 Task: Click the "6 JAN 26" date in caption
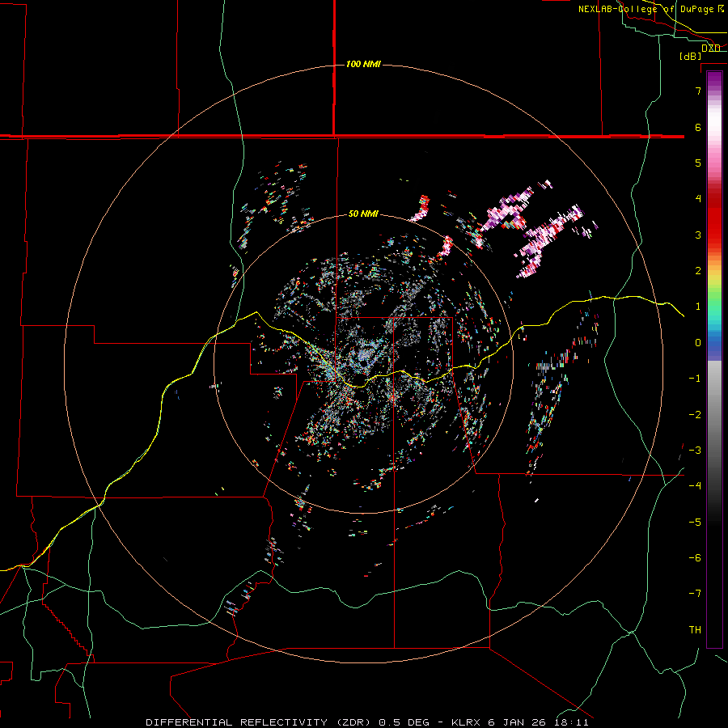tap(517, 722)
